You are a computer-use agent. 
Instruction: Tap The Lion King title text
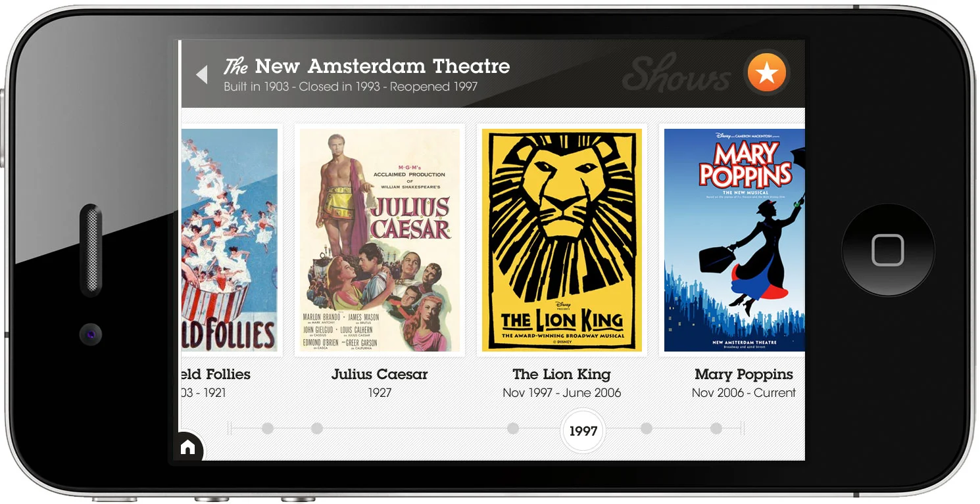point(562,374)
